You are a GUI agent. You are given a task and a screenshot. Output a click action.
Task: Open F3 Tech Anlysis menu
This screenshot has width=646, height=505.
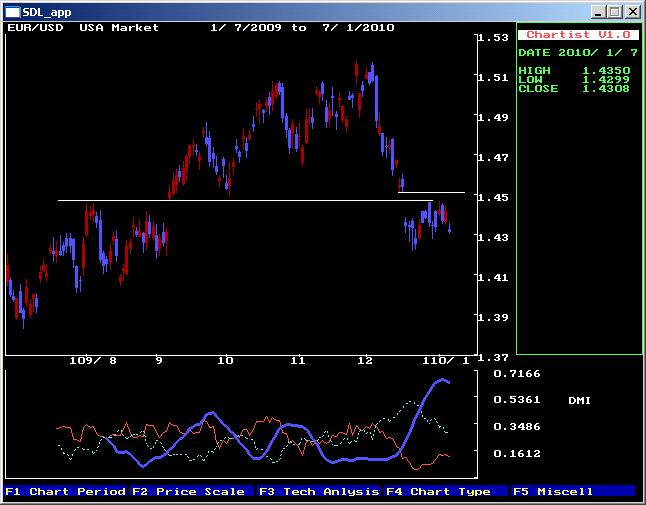[319, 491]
